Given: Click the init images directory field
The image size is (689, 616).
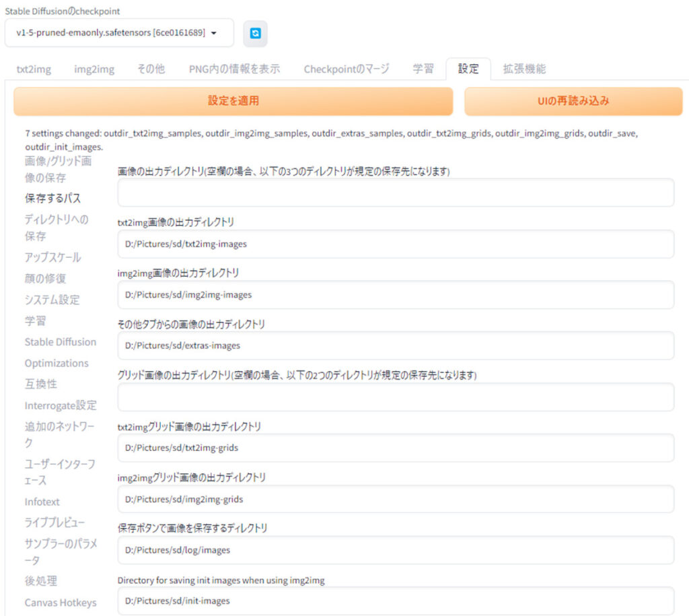Looking at the screenshot, I should tap(396, 601).
